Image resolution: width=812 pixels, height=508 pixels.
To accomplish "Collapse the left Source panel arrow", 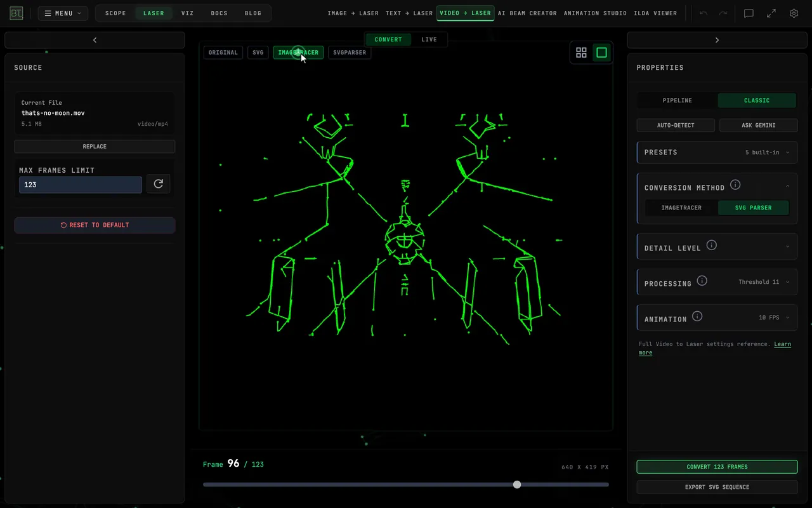I will [x=95, y=40].
